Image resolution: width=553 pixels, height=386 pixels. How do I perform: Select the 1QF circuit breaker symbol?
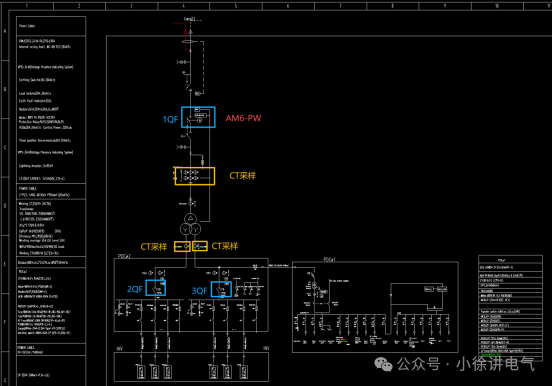(198, 117)
